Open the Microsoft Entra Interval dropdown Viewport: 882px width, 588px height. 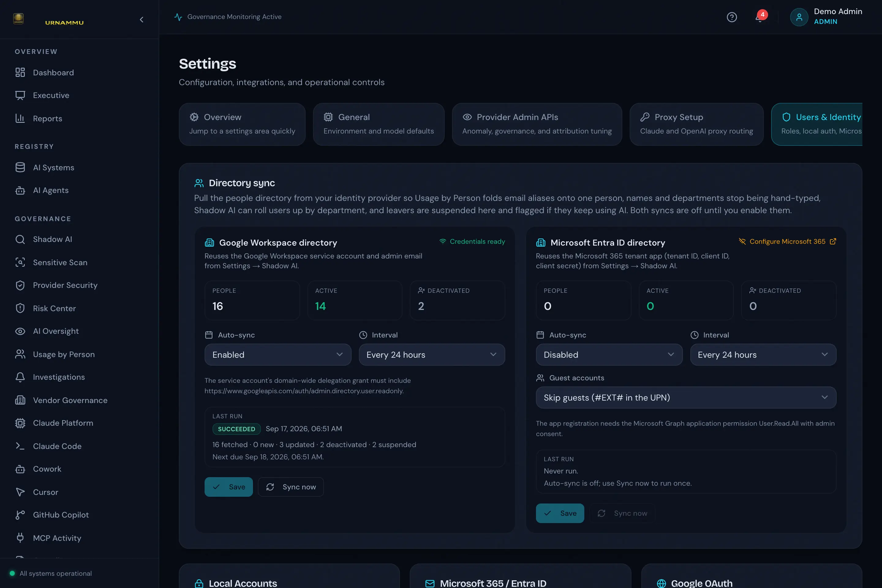tap(763, 355)
